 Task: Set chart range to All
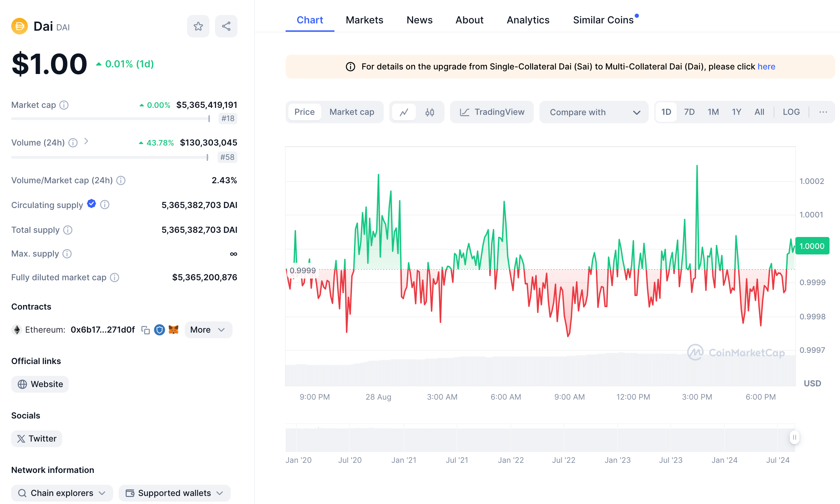[x=759, y=112]
